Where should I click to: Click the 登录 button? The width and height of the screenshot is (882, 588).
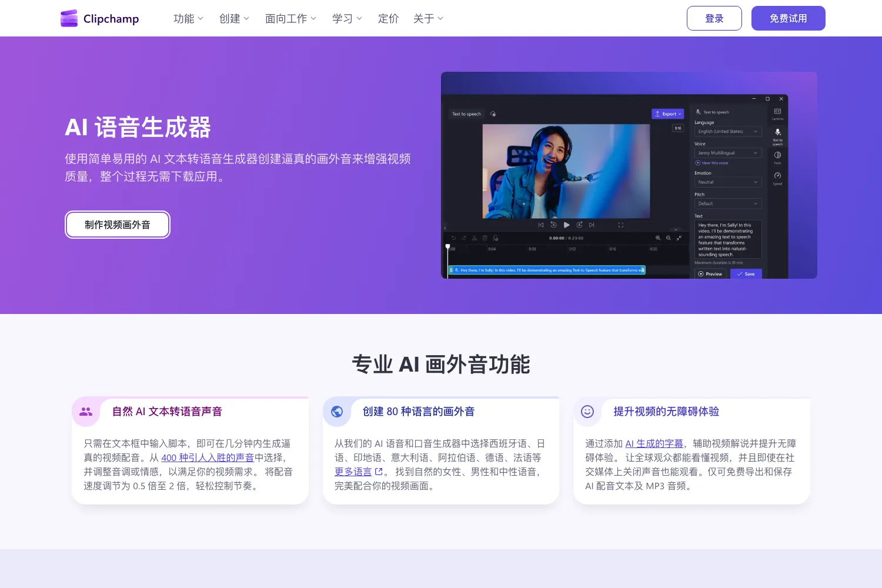pos(714,18)
